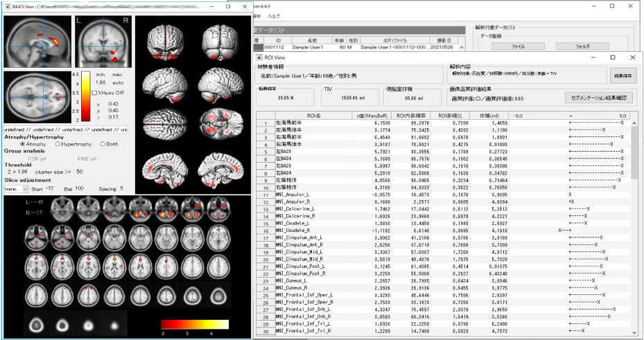Choose the Both radio option

103,144
